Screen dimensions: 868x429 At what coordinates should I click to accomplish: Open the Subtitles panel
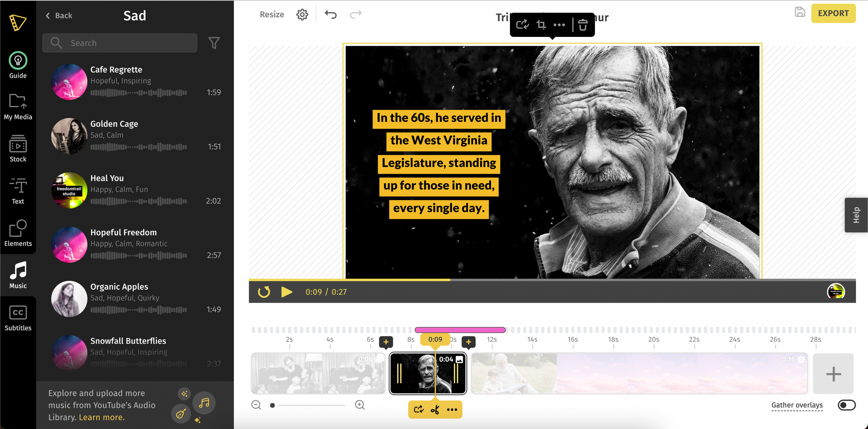pos(18,318)
